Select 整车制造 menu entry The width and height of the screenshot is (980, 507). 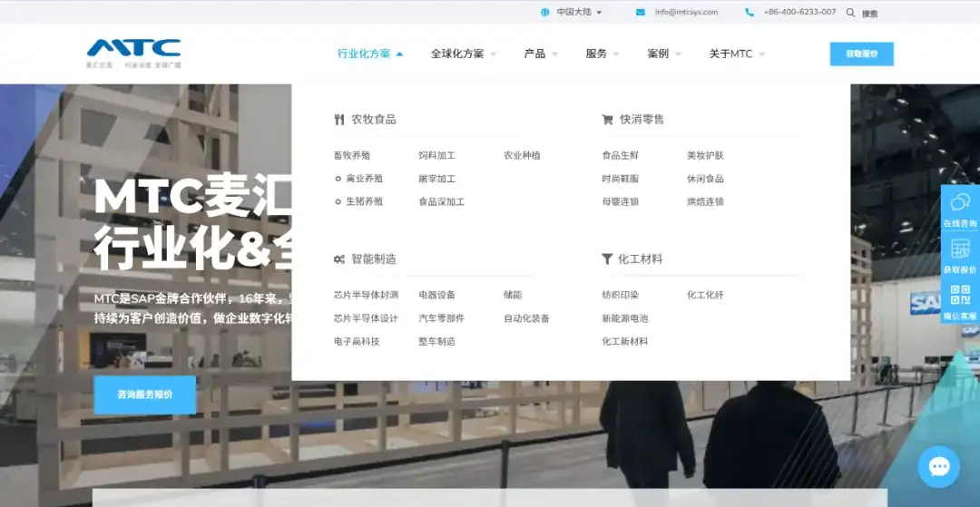click(x=436, y=342)
